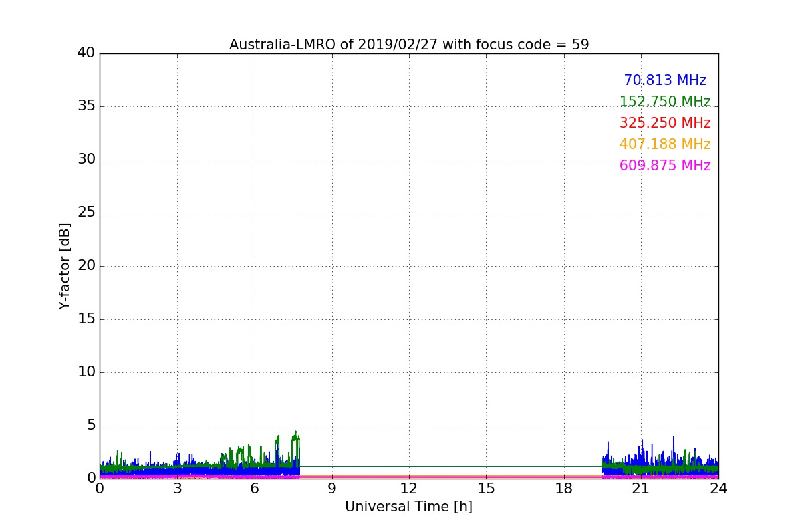Click the Universal Time [h] axis label
The width and height of the screenshot is (798, 532).
(409, 507)
